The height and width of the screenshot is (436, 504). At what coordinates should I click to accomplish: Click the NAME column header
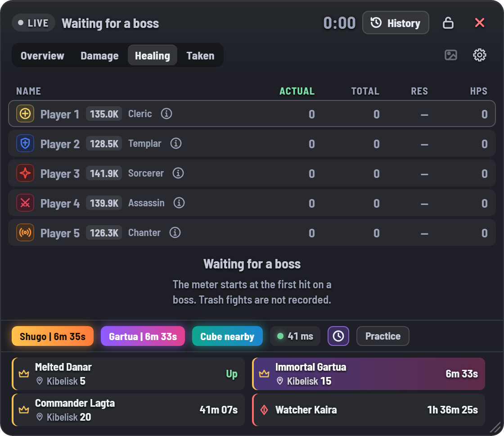pyautogui.click(x=29, y=91)
